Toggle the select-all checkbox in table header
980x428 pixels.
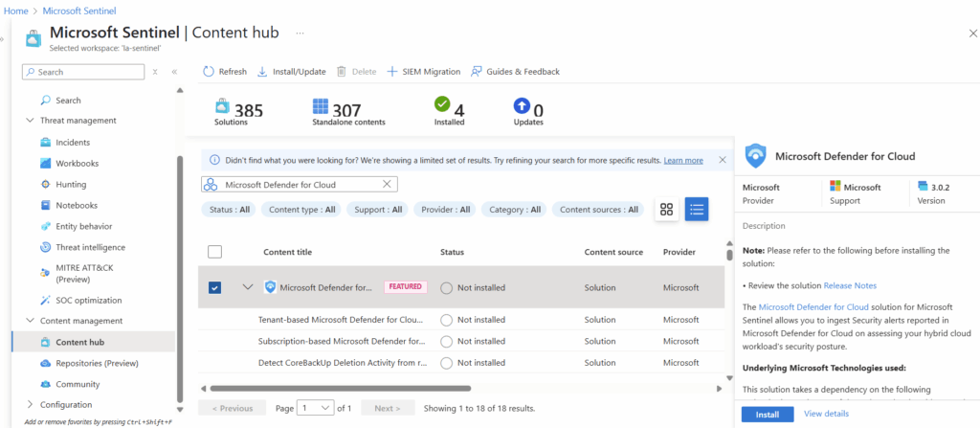[x=214, y=252]
